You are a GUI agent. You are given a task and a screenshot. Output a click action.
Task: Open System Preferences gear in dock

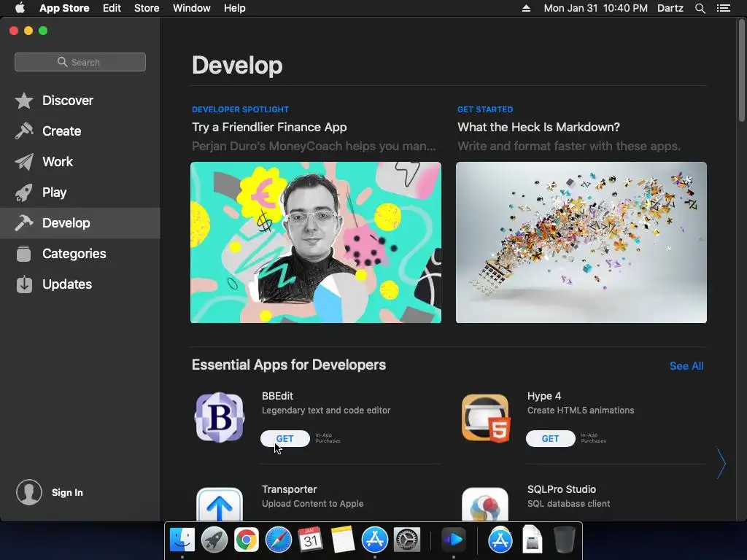[x=407, y=540]
